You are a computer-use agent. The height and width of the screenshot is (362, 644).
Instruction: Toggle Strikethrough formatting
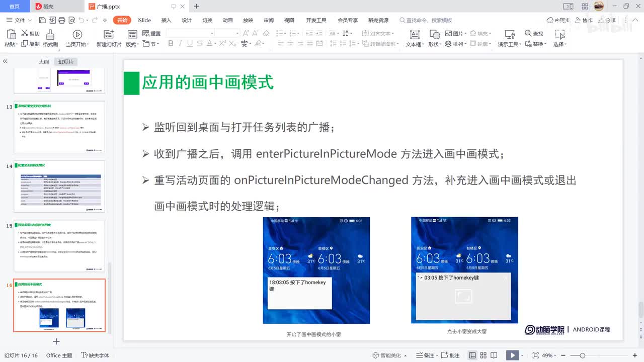click(201, 44)
